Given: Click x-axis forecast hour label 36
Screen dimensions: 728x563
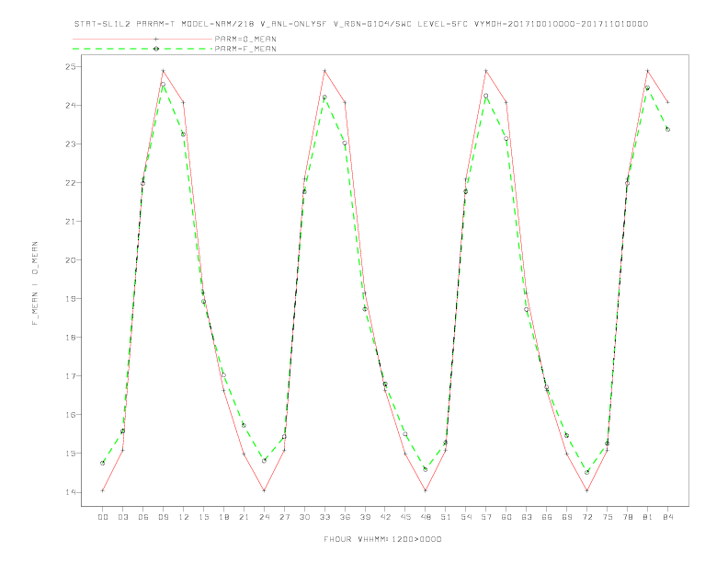Looking at the screenshot, I should [345, 517].
